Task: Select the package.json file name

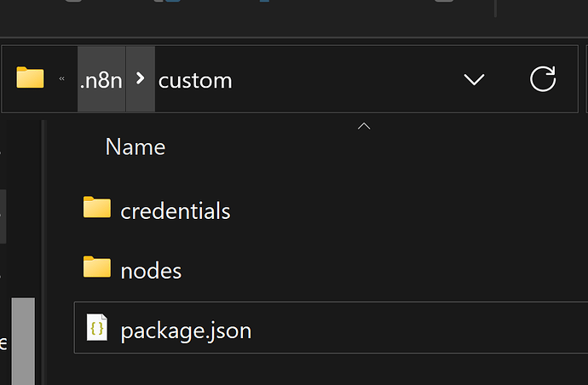Action: (x=186, y=330)
